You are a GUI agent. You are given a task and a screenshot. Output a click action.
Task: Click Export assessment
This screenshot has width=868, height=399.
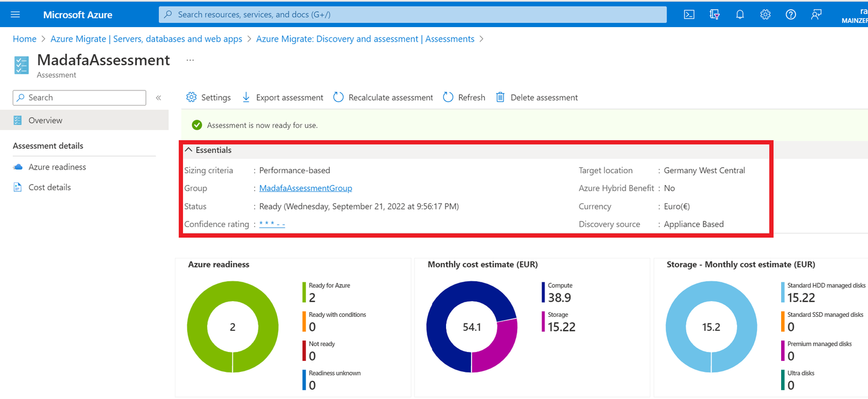[x=282, y=97]
